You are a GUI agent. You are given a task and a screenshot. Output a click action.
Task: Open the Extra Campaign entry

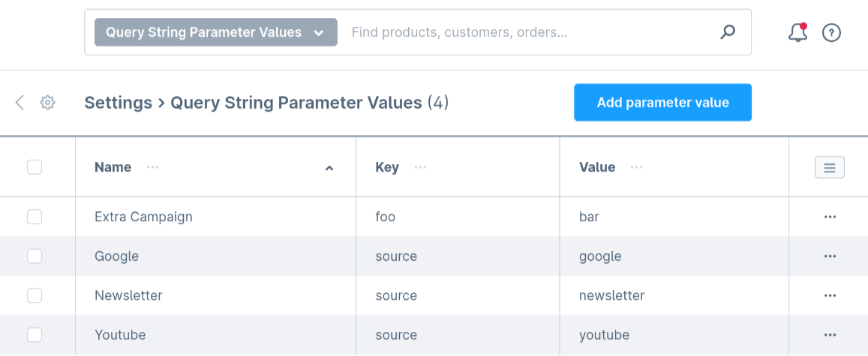pyautogui.click(x=143, y=217)
